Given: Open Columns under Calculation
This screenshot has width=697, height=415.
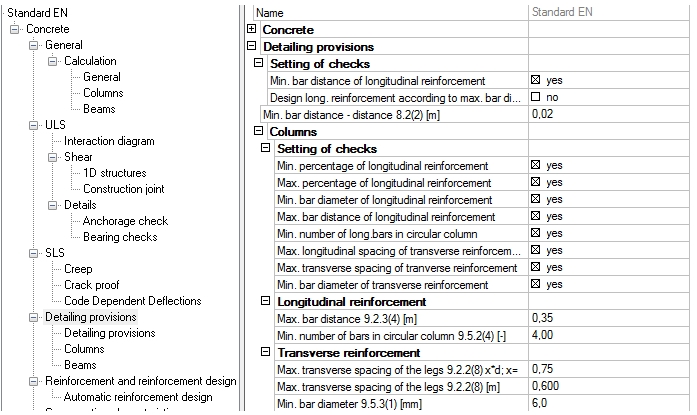Looking at the screenshot, I should (x=103, y=93).
